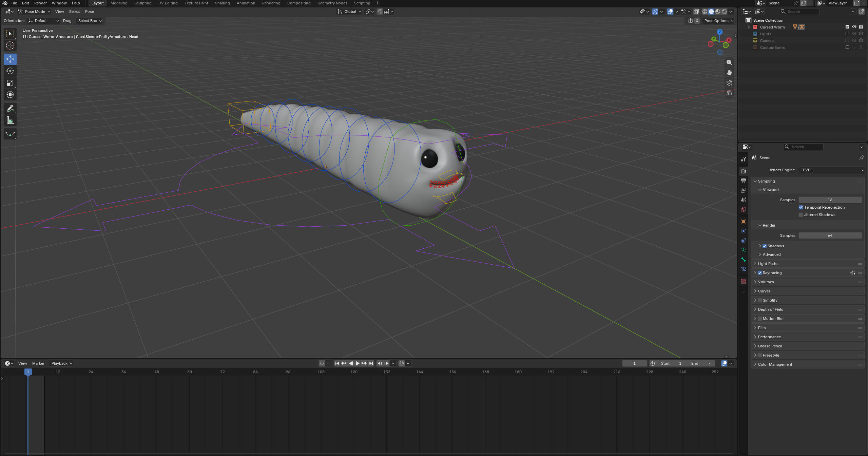Select the Transform tool
The width and height of the screenshot is (868, 456).
(10, 95)
